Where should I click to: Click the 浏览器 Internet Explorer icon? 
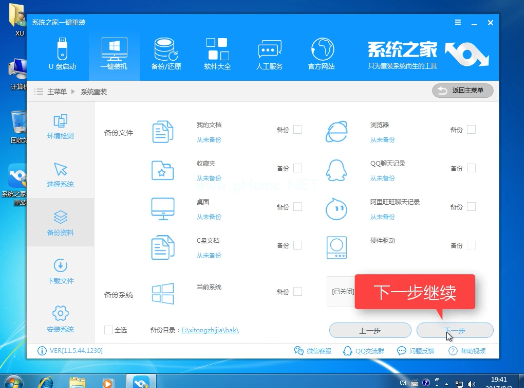tap(337, 132)
